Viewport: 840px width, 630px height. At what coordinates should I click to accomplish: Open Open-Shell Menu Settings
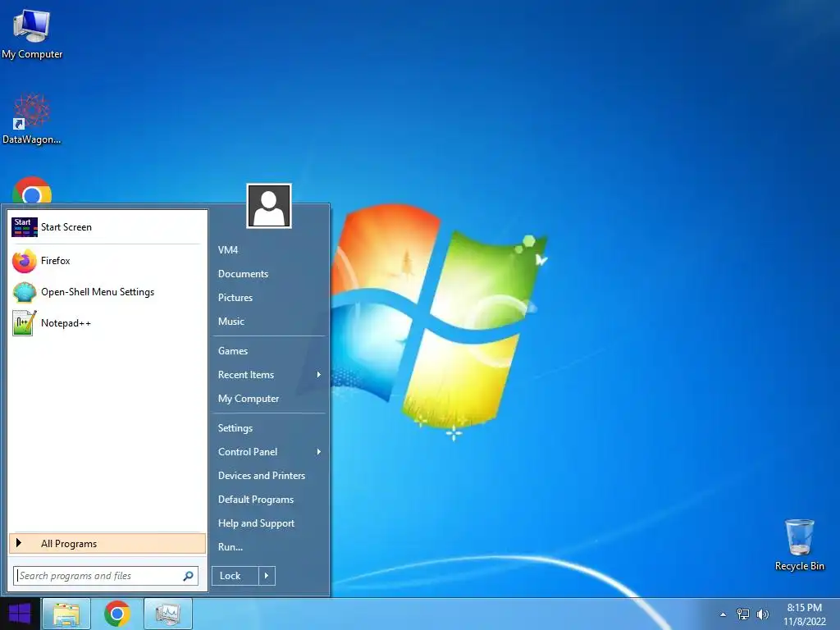(x=107, y=292)
